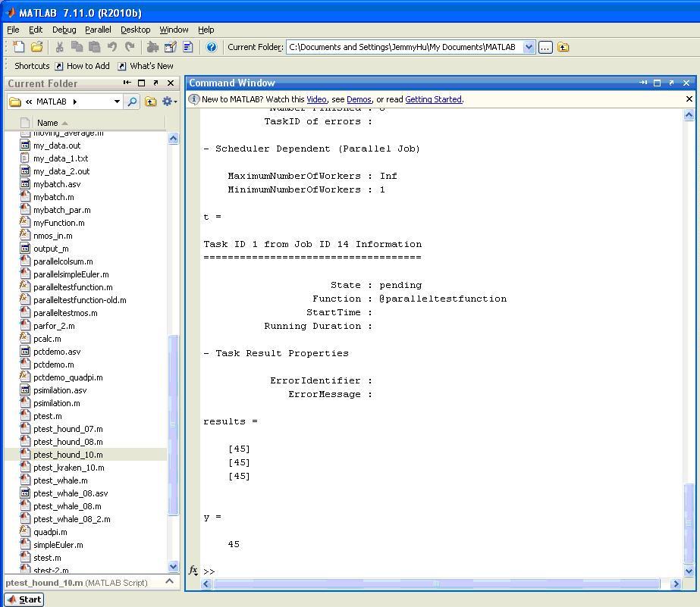The height and width of the screenshot is (607, 700).
Task: Go up one level in Current Folder panel
Action: (x=151, y=102)
